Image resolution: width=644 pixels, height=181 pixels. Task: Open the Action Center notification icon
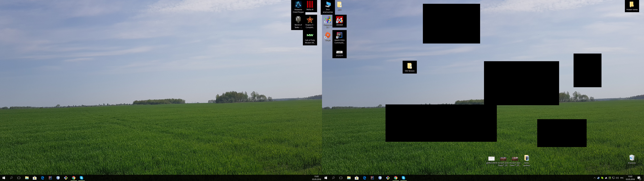click(639, 178)
